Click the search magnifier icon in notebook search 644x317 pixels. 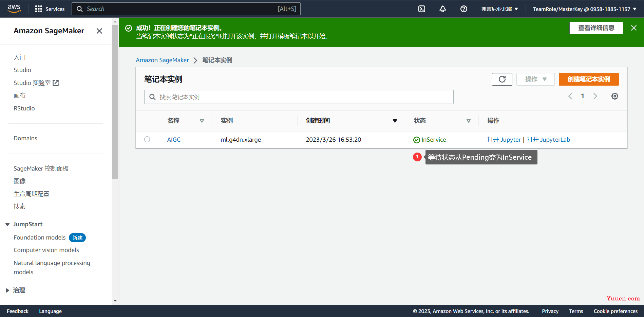(153, 97)
